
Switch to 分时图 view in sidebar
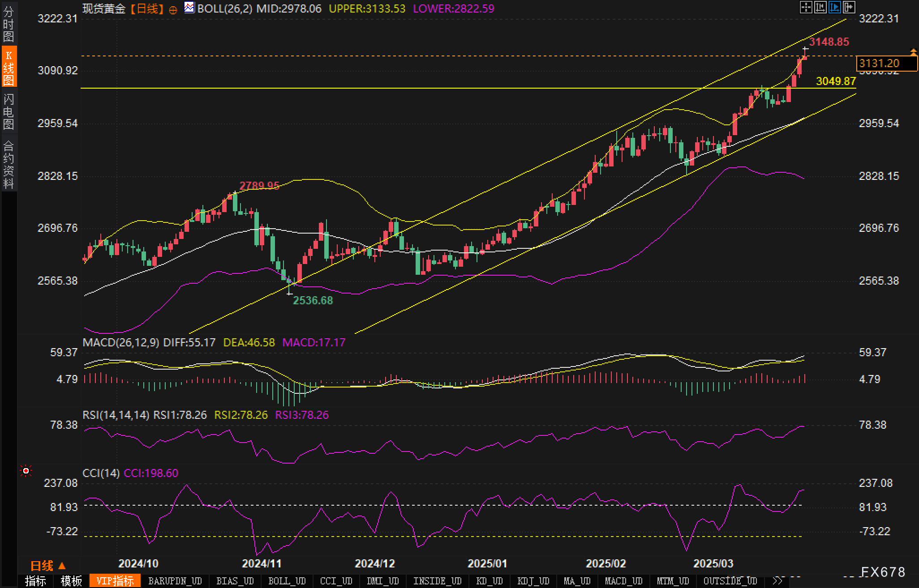(9, 24)
